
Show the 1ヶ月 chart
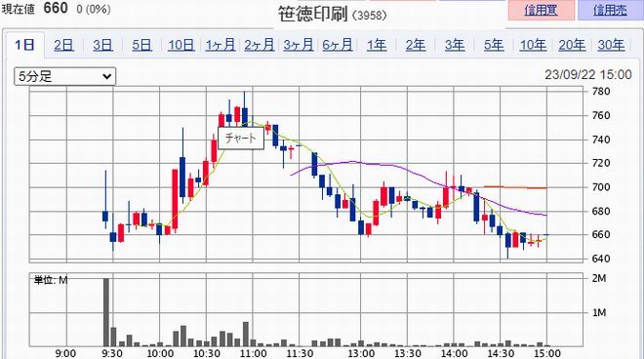pyautogui.click(x=221, y=45)
